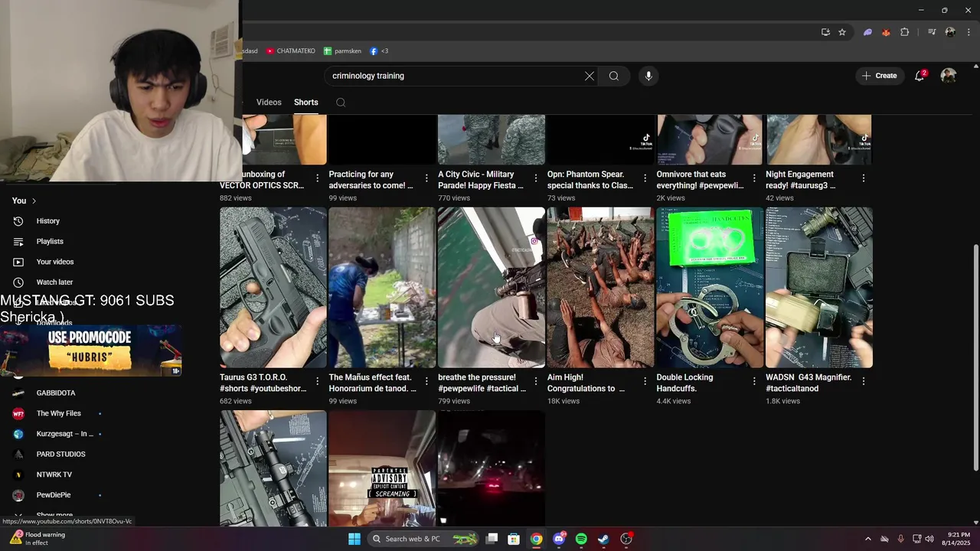Play the Parental Advisory Screaming thumbnail
Viewport: 980px width, 551px height.
tap(382, 468)
